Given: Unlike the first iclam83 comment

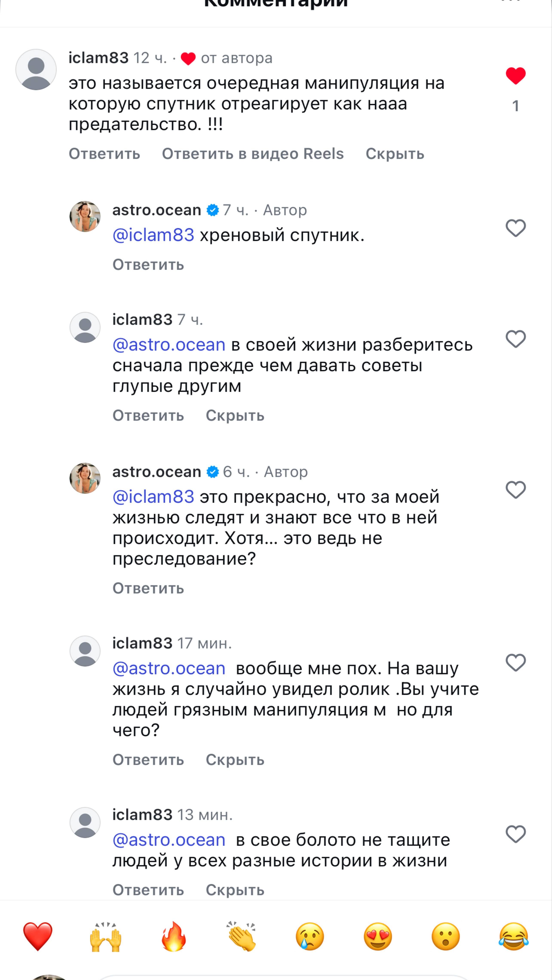Looking at the screenshot, I should 515,75.
